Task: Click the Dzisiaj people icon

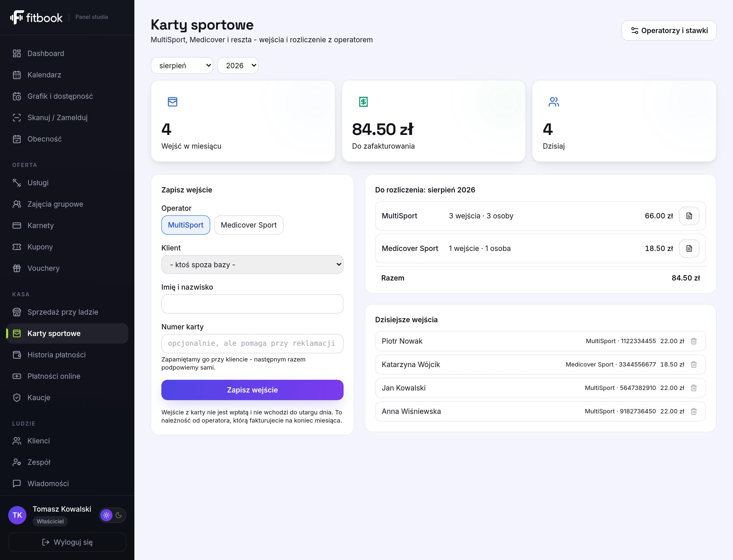Action: (x=554, y=102)
